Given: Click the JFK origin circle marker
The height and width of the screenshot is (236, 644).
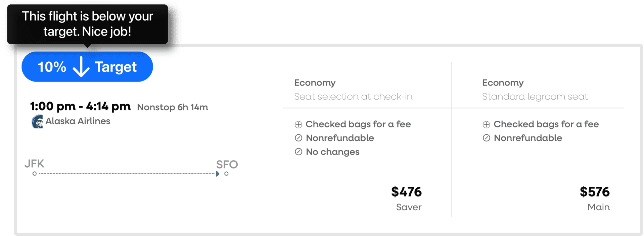Looking at the screenshot, I should click(35, 174).
